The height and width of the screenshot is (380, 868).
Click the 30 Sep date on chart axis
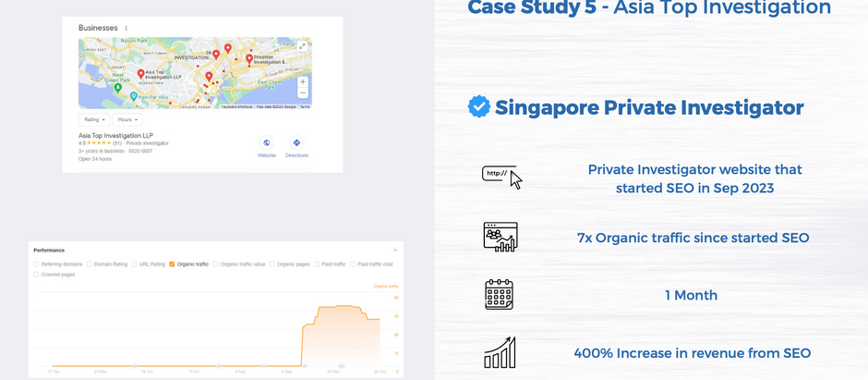tap(332, 371)
